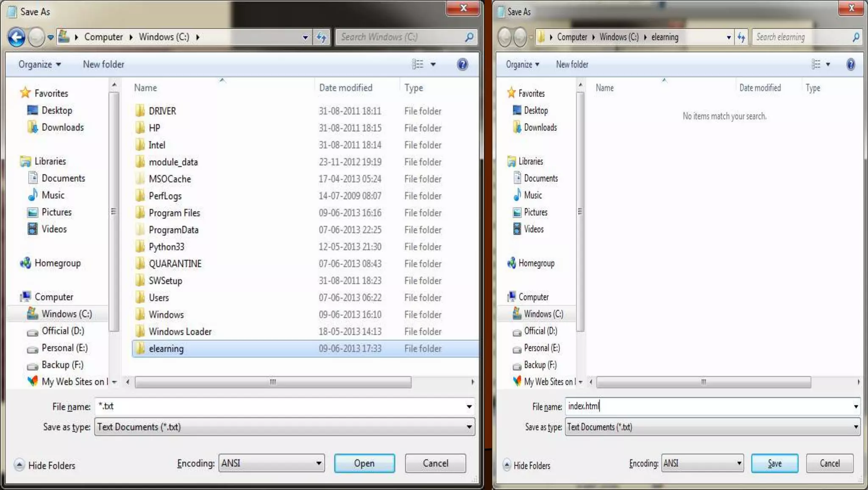Image resolution: width=868 pixels, height=490 pixels.
Task: Click the Save button
Action: pos(774,463)
